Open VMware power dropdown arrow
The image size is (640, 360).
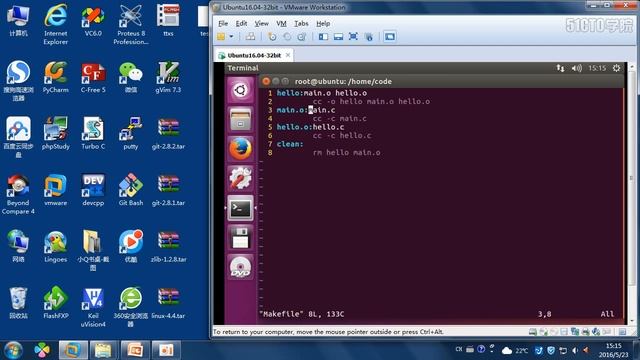(231, 37)
